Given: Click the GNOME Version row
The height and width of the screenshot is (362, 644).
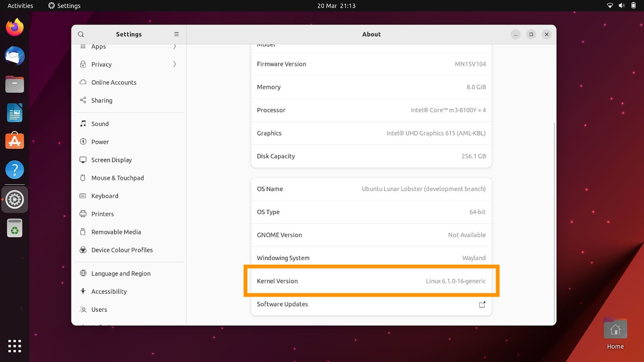Looking at the screenshot, I should point(371,235).
